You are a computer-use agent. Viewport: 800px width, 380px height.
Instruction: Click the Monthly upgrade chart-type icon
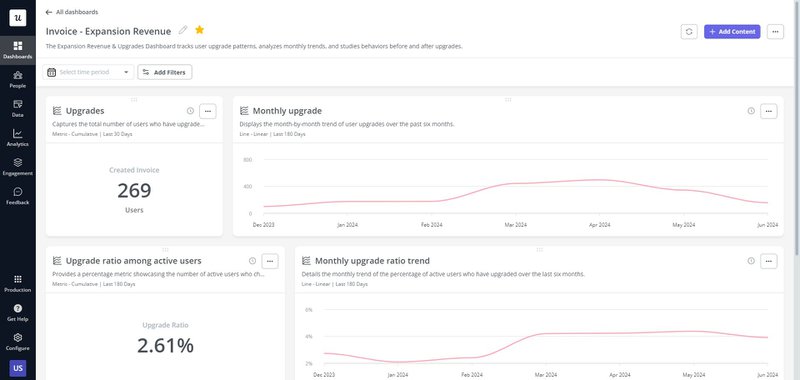244,111
